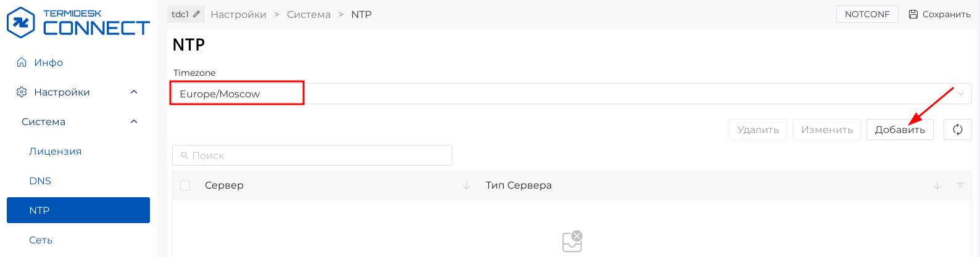Image resolution: width=980 pixels, height=257 pixels.
Task: Sort by Тип Сервера column arrow
Action: (x=937, y=186)
